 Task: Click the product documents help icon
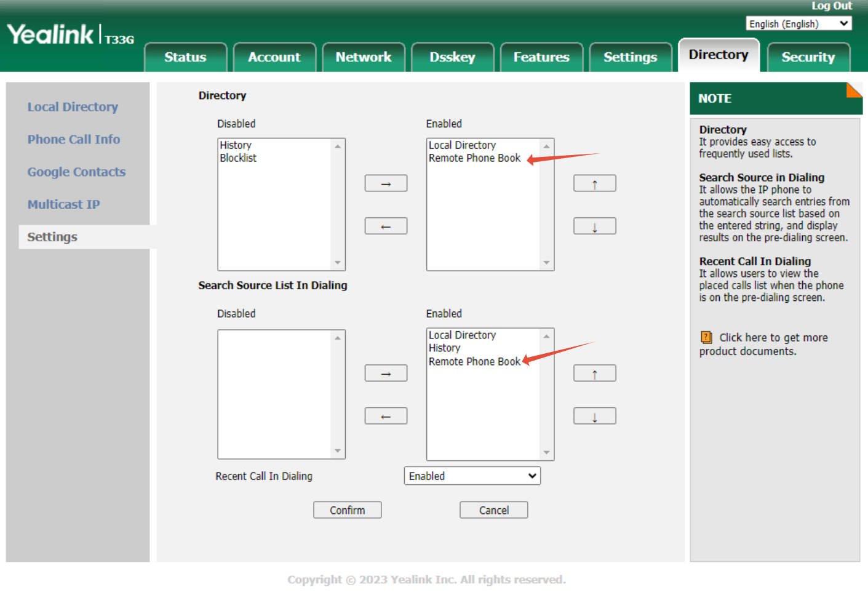(x=706, y=337)
